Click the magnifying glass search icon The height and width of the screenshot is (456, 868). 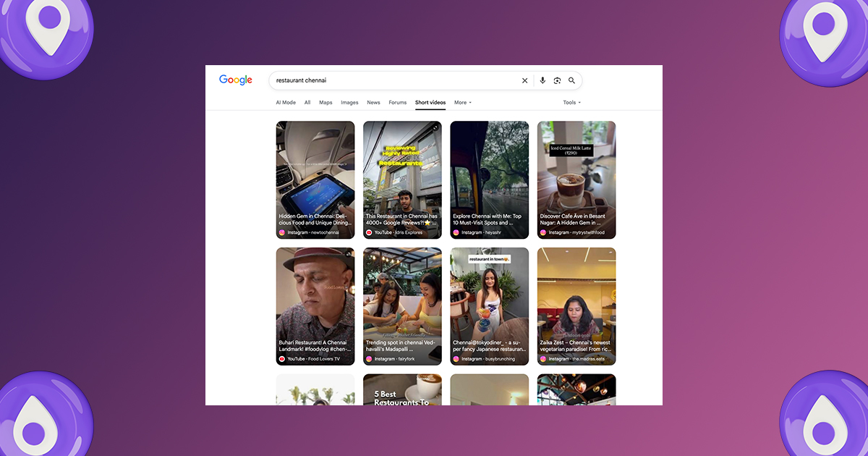(571, 81)
